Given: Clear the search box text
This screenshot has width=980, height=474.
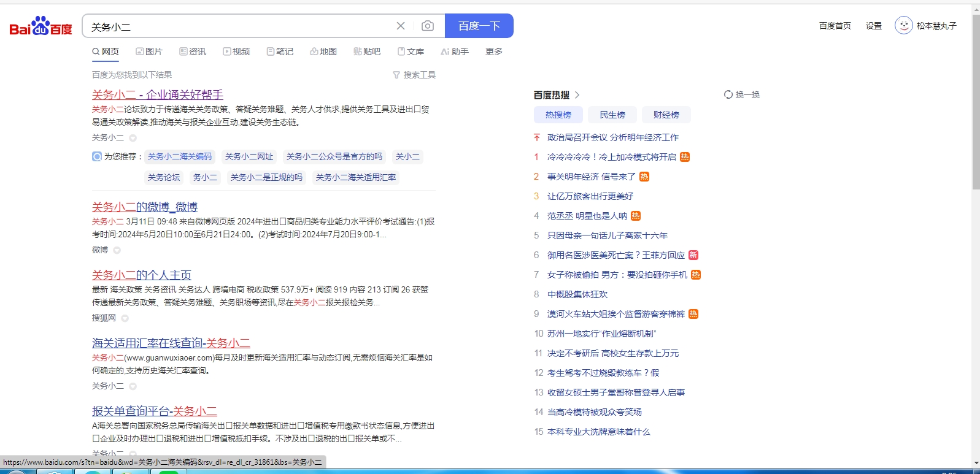Looking at the screenshot, I should tap(401, 26).
